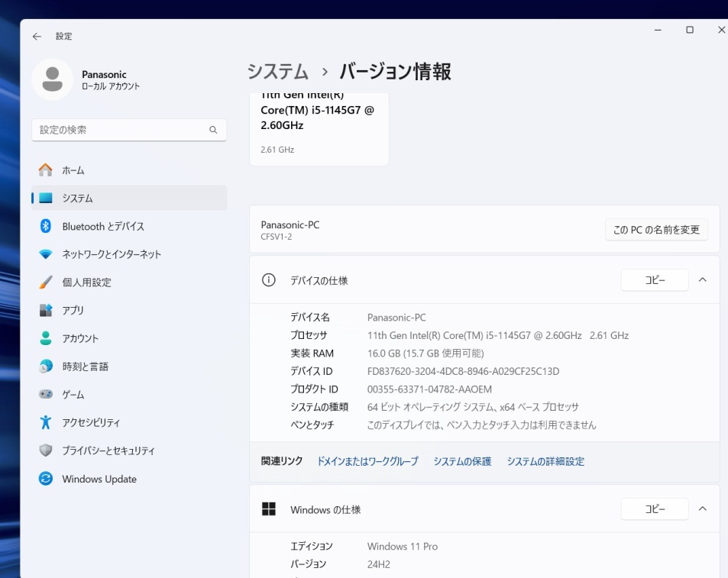Open ホーム in the sidebar
This screenshot has height=578, width=728.
click(129, 170)
